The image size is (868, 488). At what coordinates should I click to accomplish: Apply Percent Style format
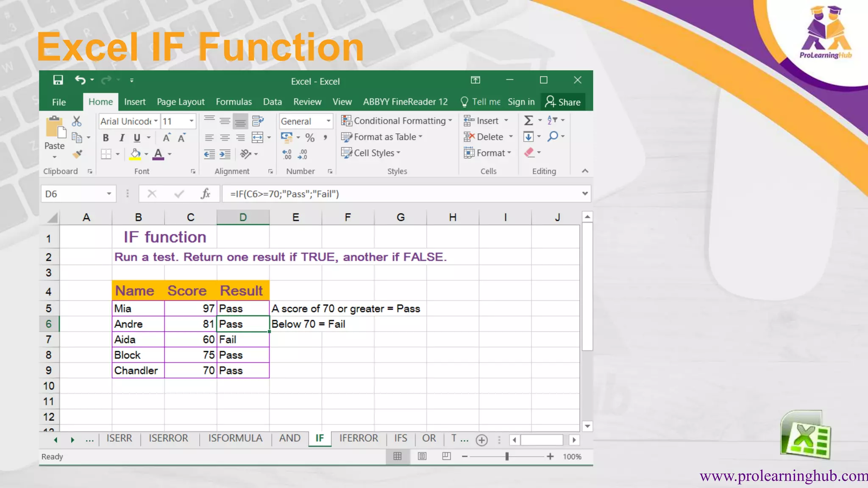pyautogui.click(x=310, y=138)
